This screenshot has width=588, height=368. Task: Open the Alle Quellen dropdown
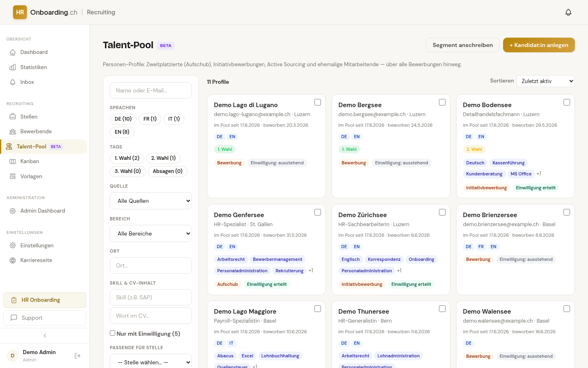click(x=151, y=201)
